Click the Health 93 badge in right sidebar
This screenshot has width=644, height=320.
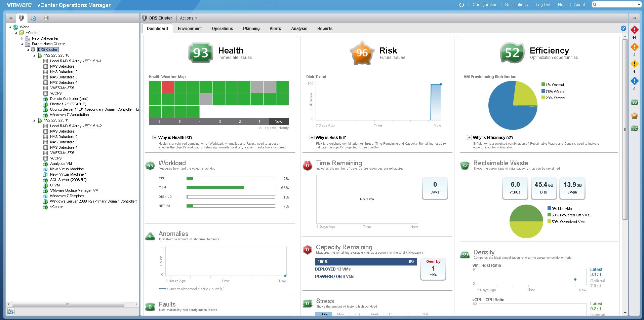634,102
